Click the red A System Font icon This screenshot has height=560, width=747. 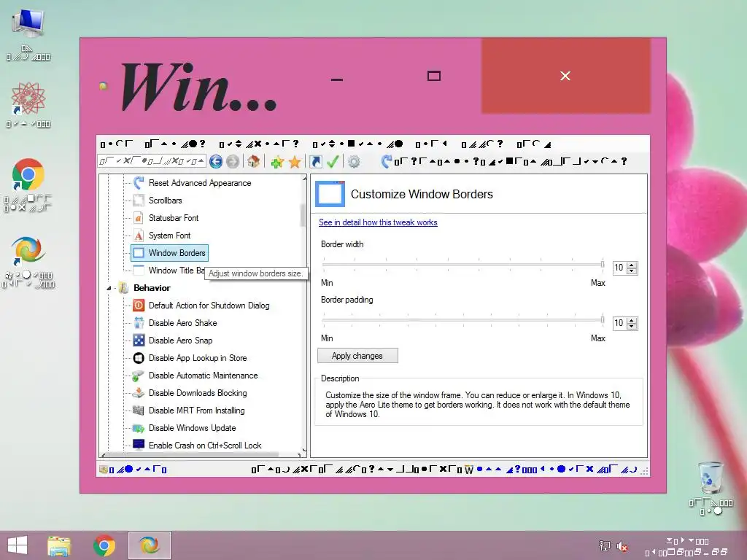[139, 236]
